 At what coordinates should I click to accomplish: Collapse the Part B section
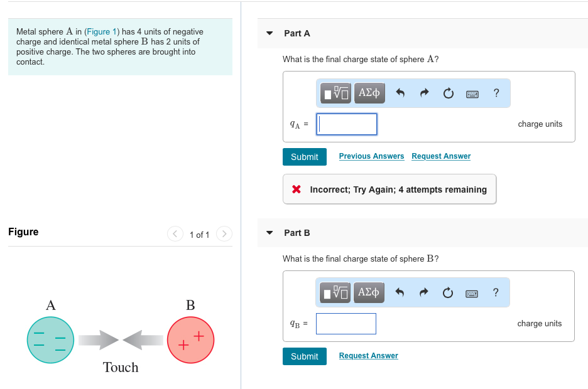coord(269,233)
